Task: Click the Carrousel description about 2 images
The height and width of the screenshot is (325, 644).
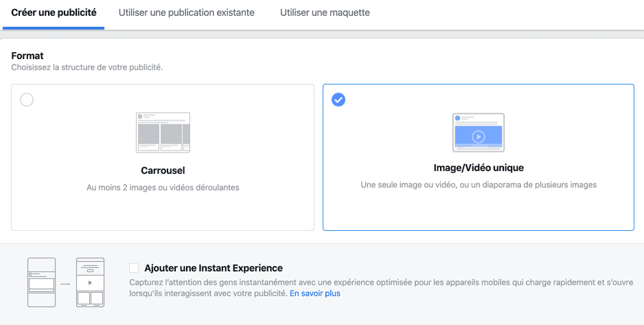Action: click(163, 188)
